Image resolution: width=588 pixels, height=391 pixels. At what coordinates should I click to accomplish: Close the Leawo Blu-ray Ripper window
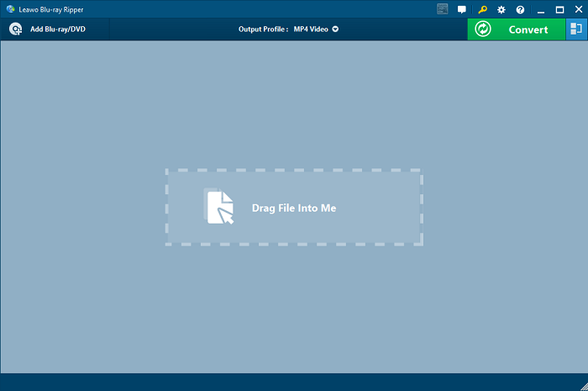[579, 10]
